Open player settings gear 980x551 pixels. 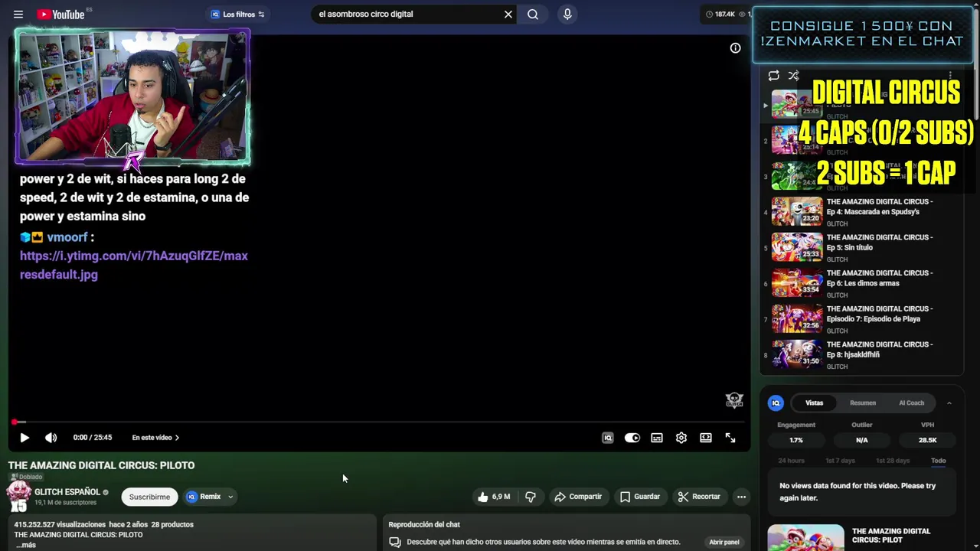[x=681, y=438]
